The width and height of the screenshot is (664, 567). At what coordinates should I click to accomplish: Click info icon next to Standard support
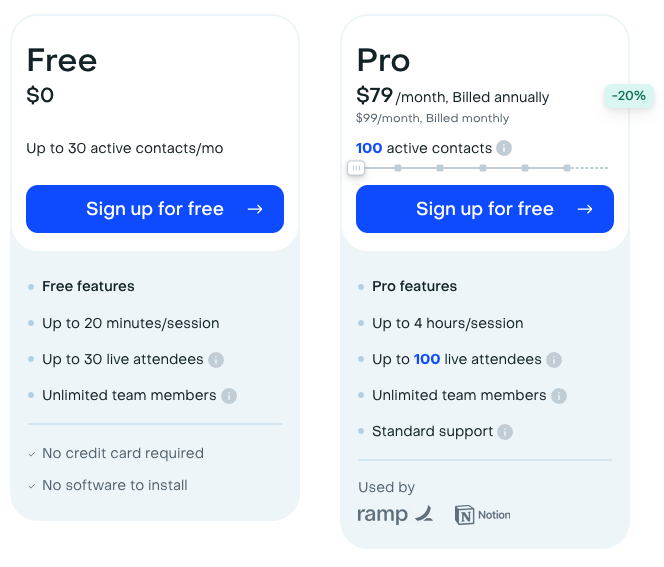505,432
